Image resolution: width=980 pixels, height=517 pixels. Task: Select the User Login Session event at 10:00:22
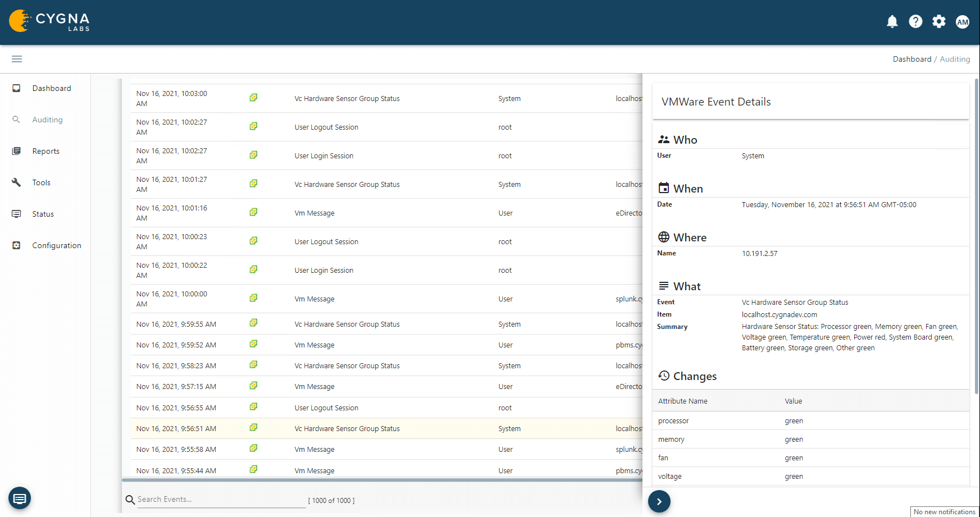pos(323,270)
